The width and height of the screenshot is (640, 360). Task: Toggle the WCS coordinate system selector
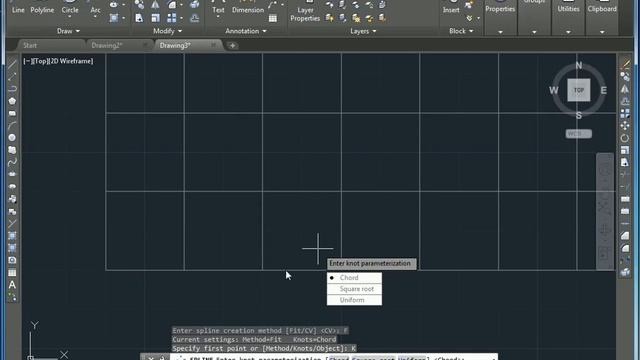coord(578,134)
